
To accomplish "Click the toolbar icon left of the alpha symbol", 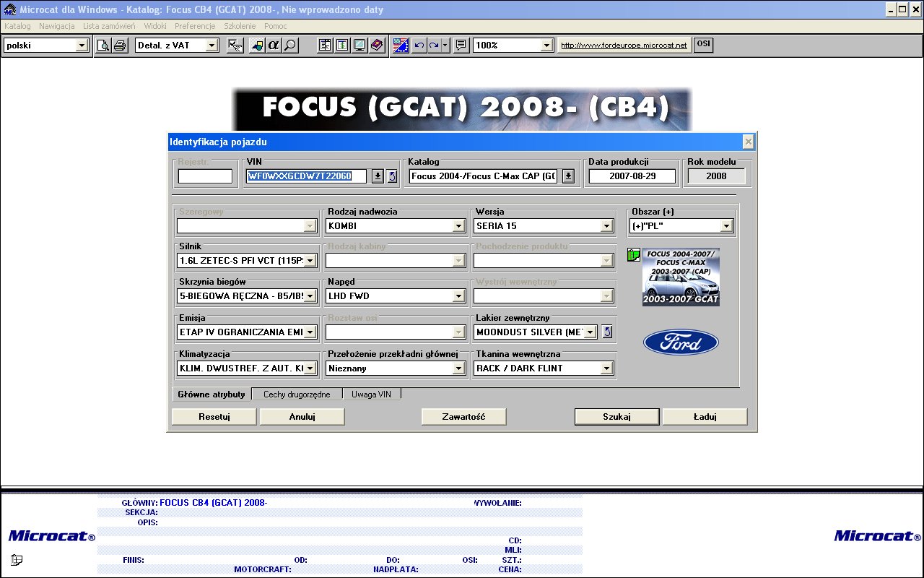I will click(257, 46).
